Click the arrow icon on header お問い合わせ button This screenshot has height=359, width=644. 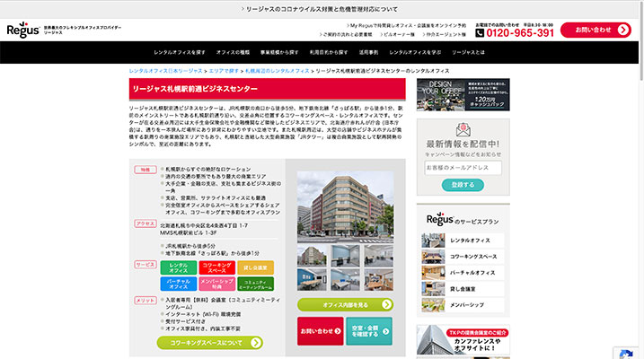coord(623,30)
